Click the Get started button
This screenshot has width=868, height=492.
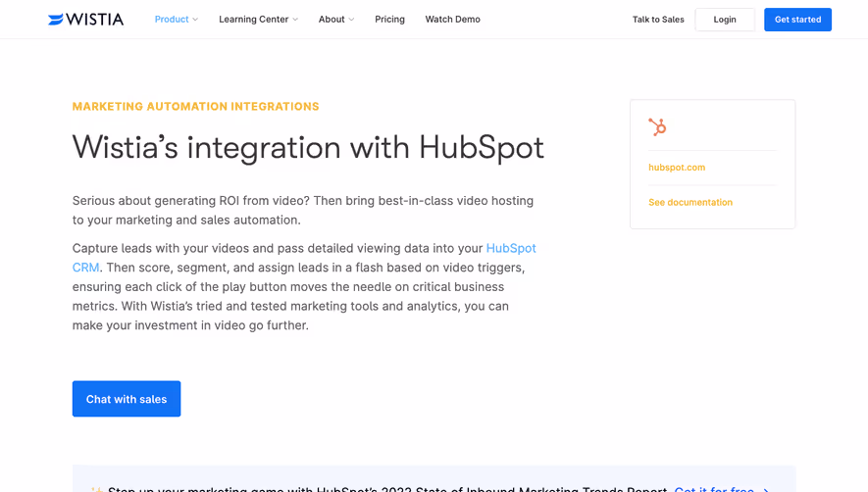click(x=797, y=20)
